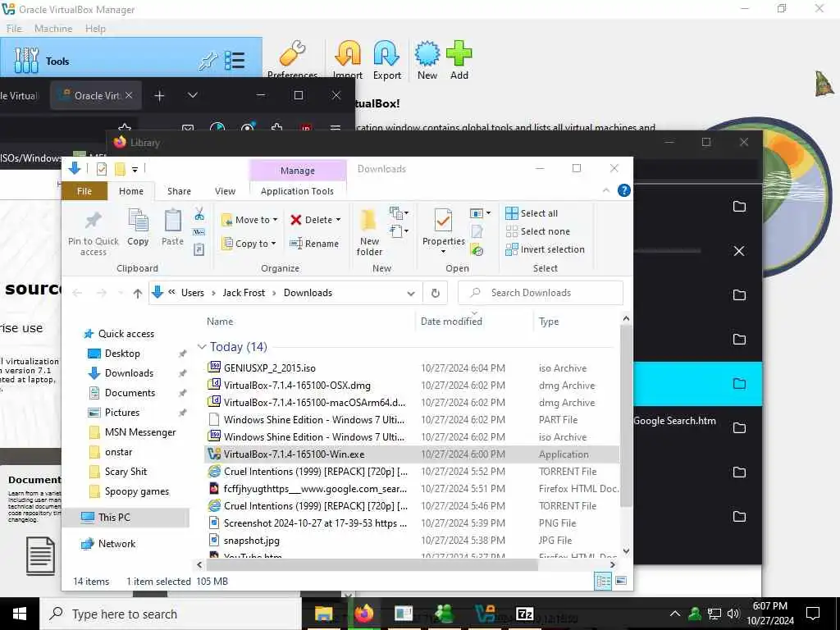The height and width of the screenshot is (630, 840).
Task: Click the Search Downloads field
Action: click(541, 293)
